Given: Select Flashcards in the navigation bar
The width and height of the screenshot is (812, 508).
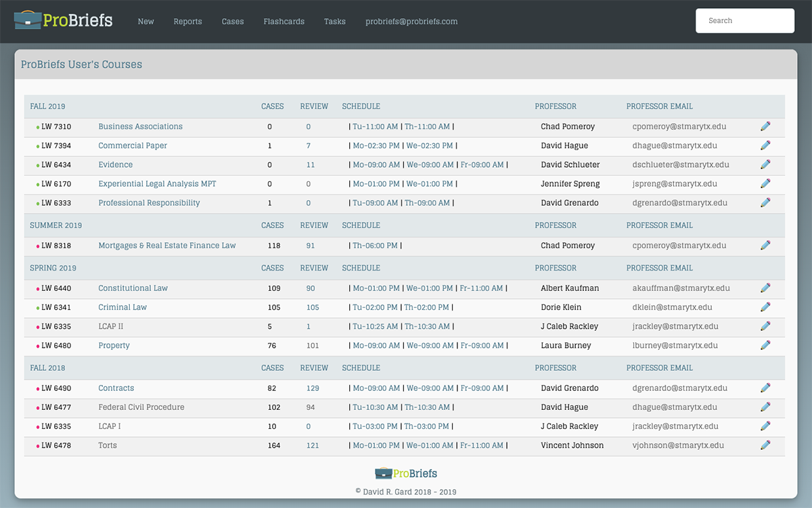Looking at the screenshot, I should pos(284,21).
